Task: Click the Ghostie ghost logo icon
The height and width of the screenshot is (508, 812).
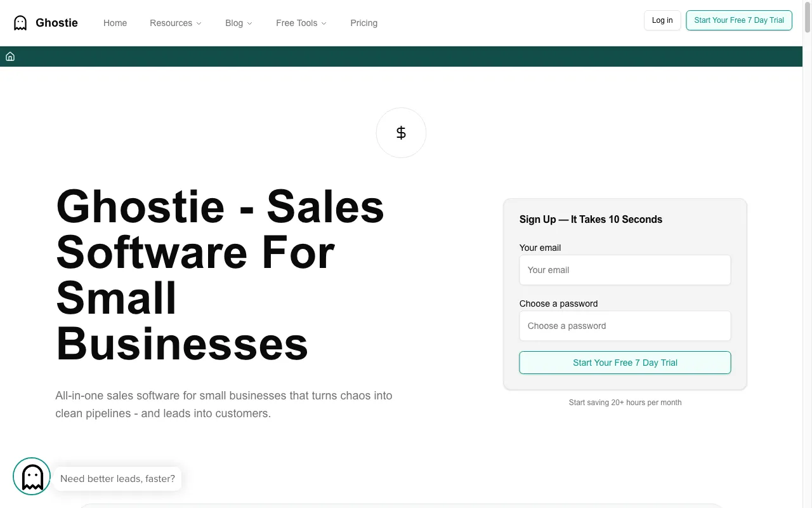Action: tap(20, 23)
